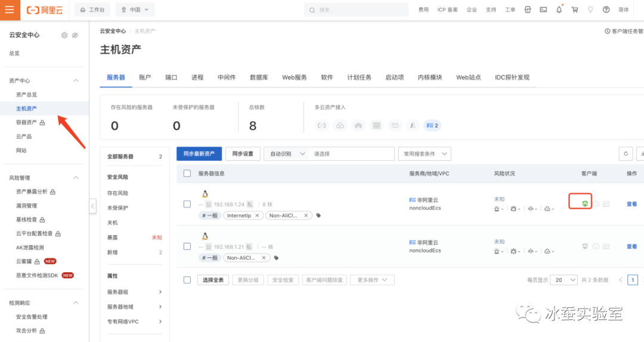Remove the InternetIp tag
The width and height of the screenshot is (644, 342).
click(x=257, y=216)
